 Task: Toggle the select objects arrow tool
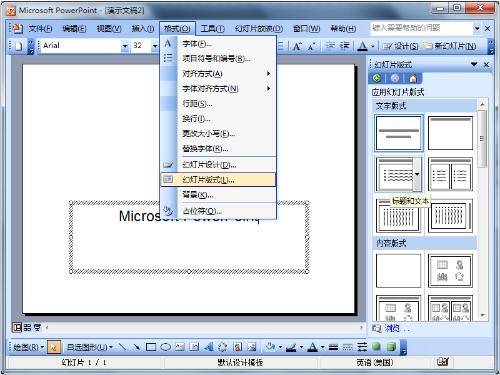click(53, 347)
